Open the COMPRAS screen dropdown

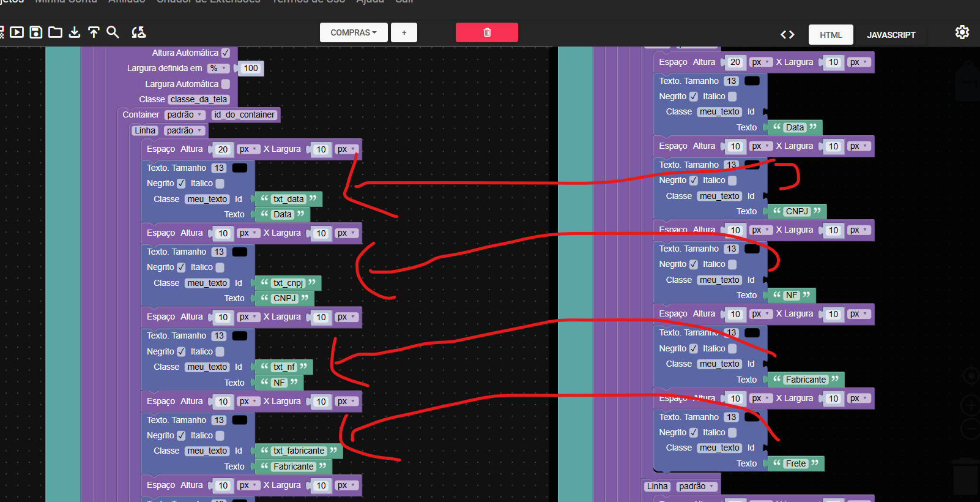354,32
